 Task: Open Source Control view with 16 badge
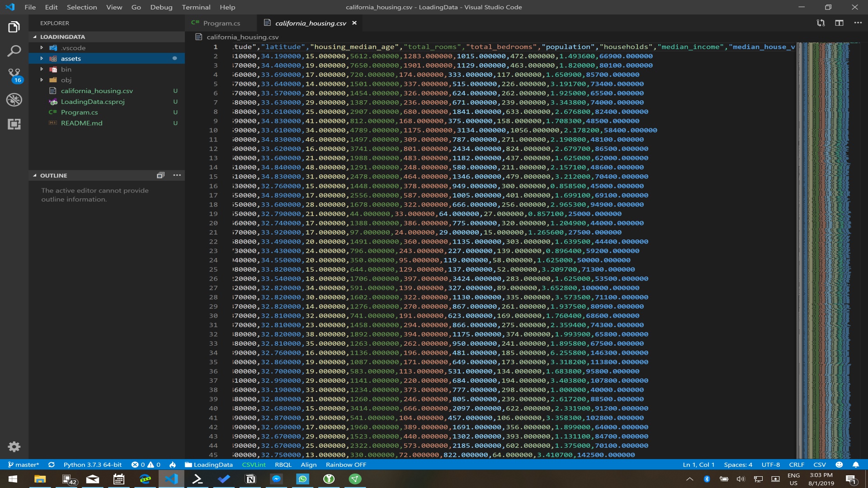click(14, 75)
